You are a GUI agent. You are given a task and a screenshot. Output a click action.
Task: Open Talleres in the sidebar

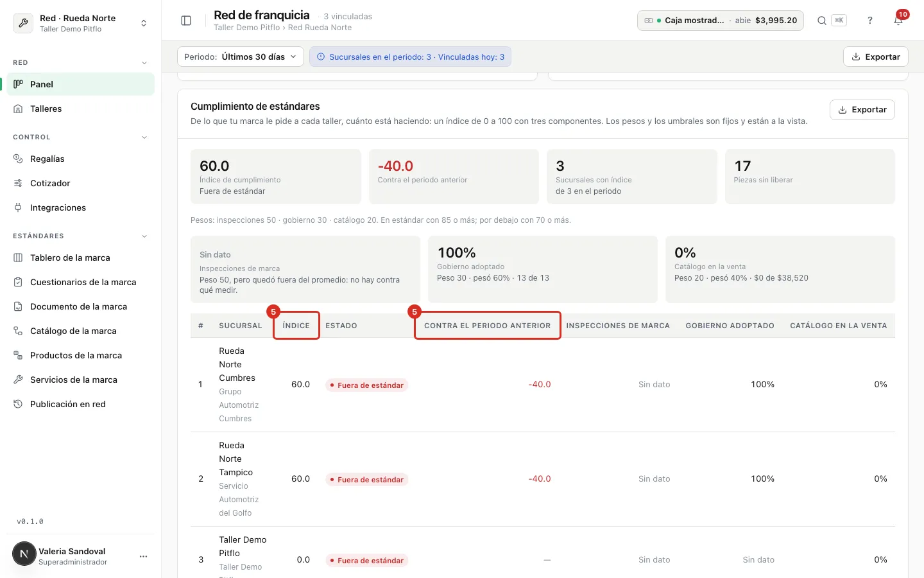[80, 109]
